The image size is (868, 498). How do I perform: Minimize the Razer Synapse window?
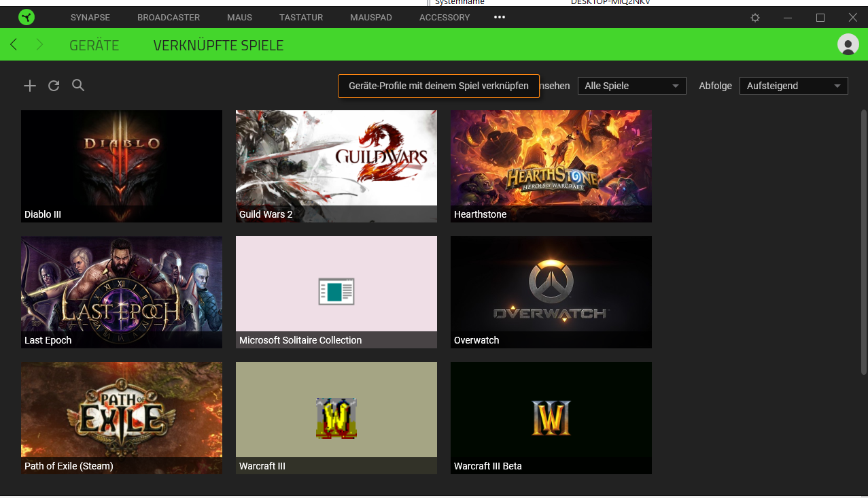pyautogui.click(x=788, y=17)
